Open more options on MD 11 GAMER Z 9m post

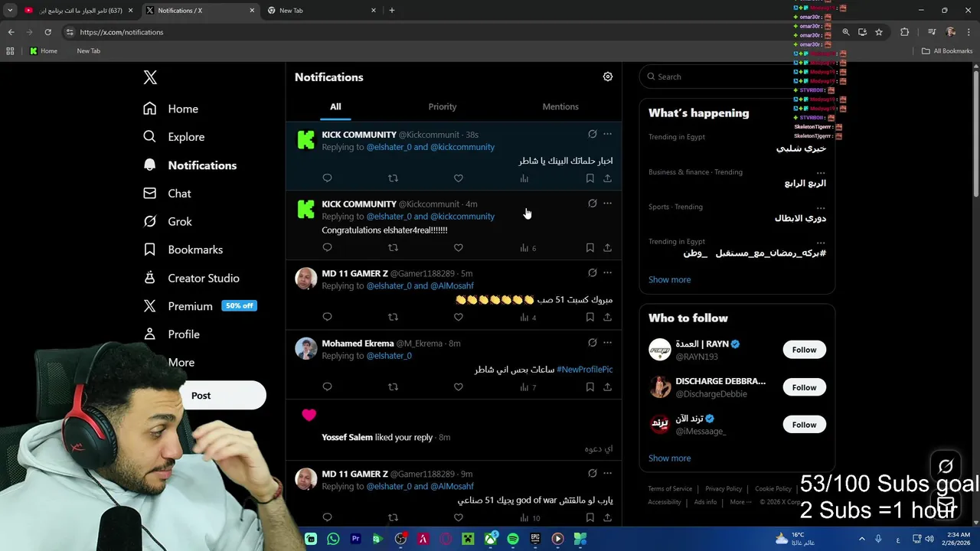pyautogui.click(x=607, y=473)
